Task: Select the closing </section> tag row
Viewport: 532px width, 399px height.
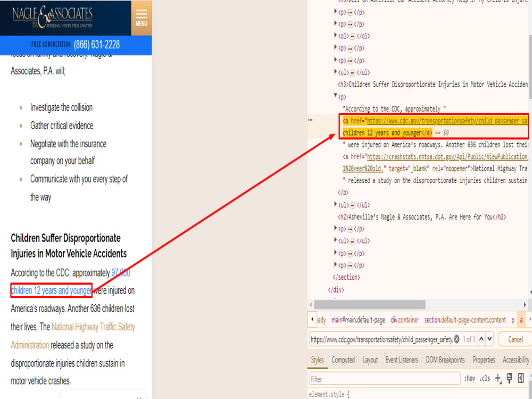Action: pos(346,277)
